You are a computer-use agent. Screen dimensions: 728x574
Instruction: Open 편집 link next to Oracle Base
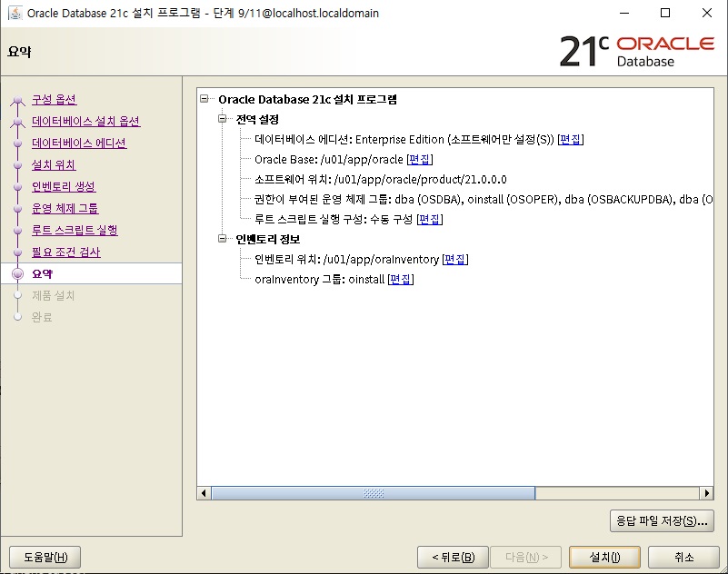420,159
